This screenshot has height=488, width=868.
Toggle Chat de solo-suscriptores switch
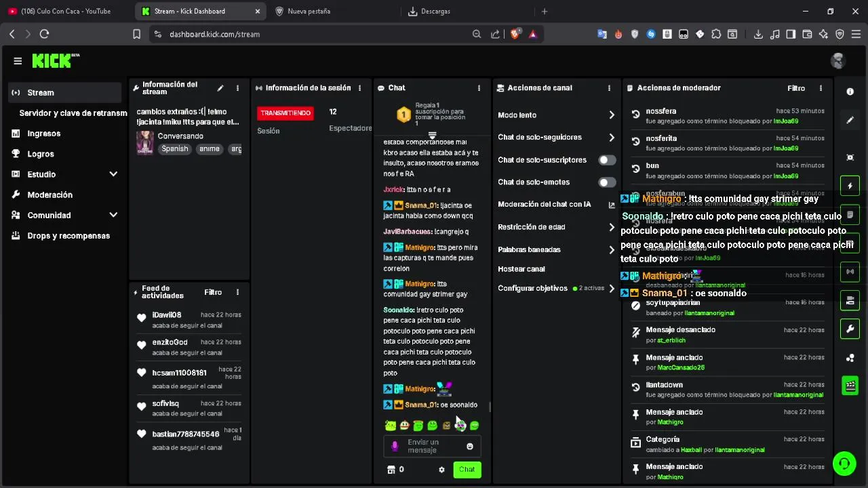607,160
